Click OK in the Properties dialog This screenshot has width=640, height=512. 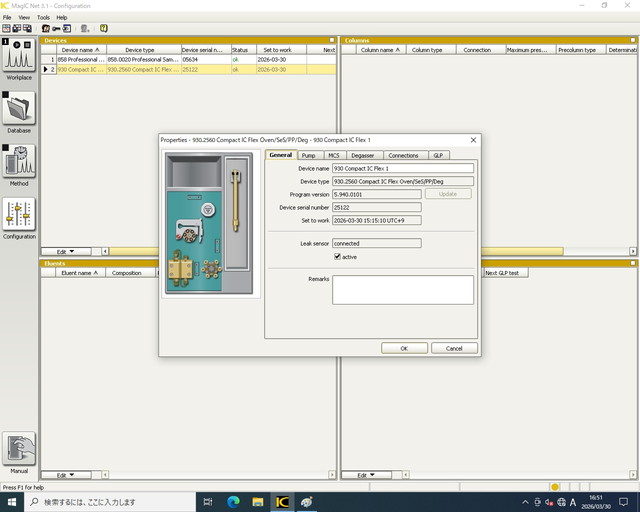point(404,348)
